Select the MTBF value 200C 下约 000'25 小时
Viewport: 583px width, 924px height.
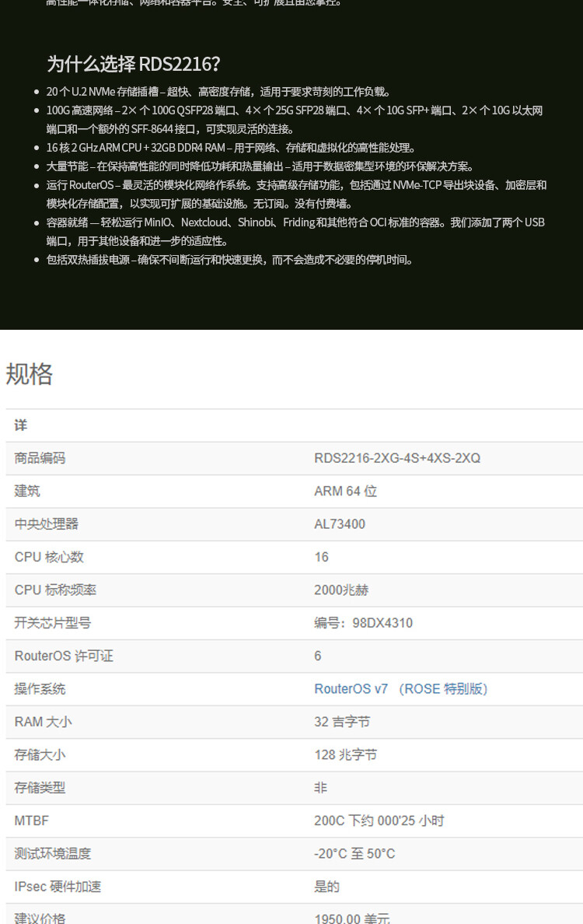pyautogui.click(x=379, y=821)
